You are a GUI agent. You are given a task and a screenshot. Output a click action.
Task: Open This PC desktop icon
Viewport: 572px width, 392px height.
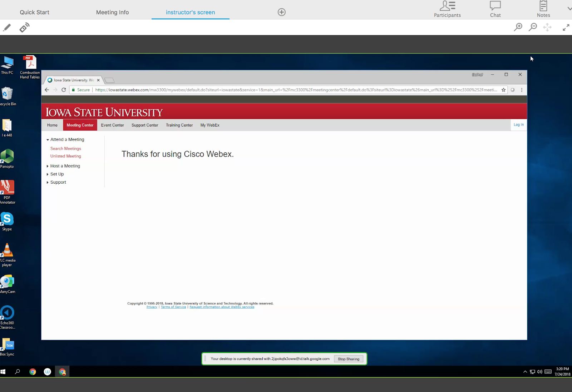[7, 65]
